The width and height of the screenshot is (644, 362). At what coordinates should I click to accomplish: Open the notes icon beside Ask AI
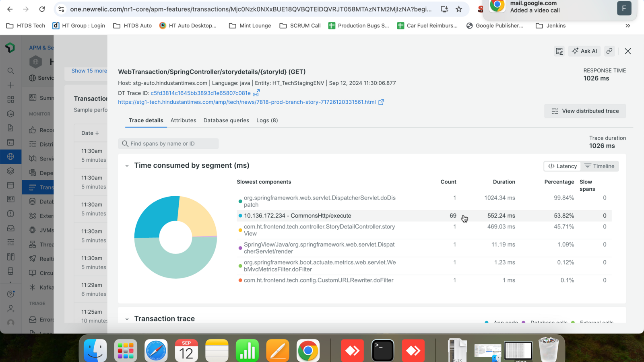point(559,51)
